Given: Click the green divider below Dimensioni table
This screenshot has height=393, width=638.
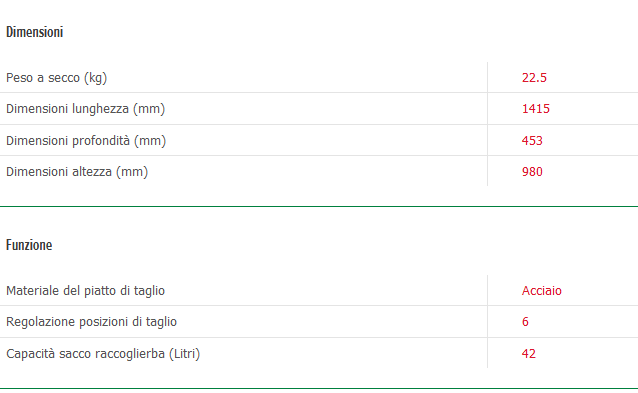Looking at the screenshot, I should 319,207.
